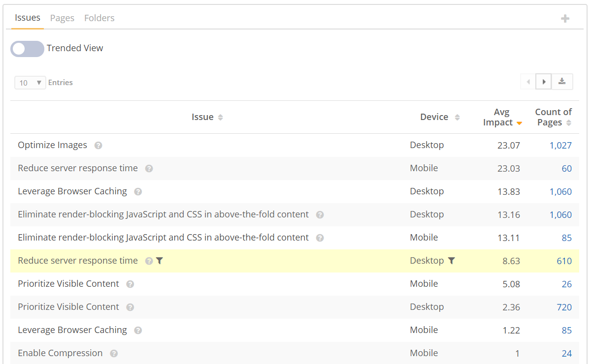This screenshot has width=592, height=364.
Task: Go to next page of entries
Action: point(544,82)
